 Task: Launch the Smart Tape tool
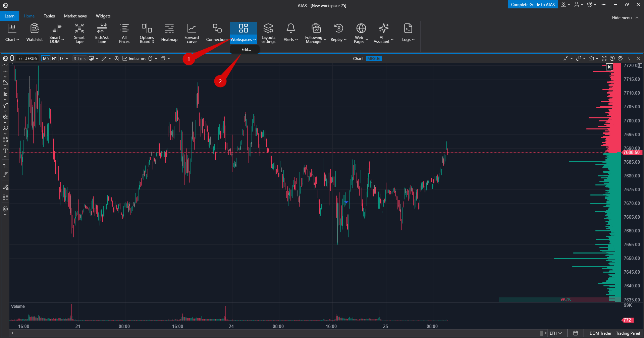79,33
